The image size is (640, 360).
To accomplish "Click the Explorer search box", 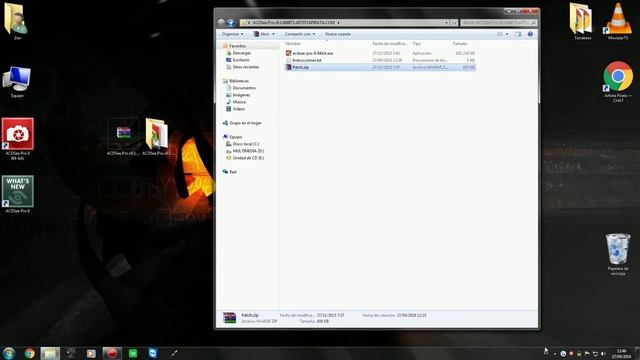I will 498,22.
